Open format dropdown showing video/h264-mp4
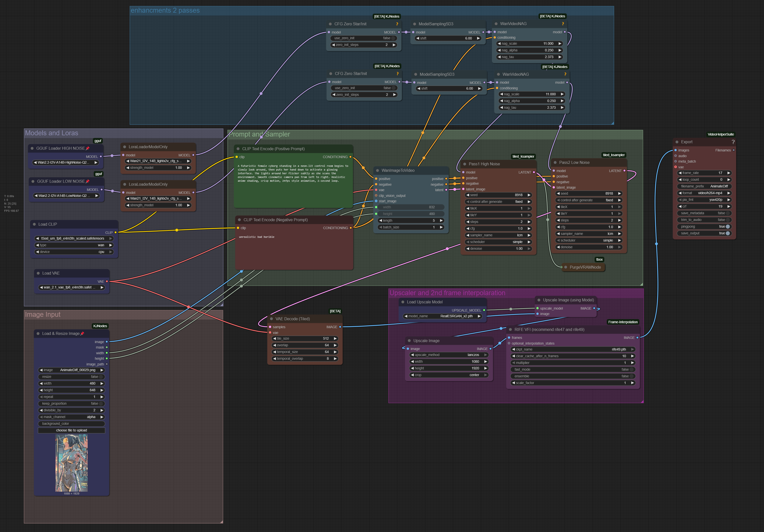The height and width of the screenshot is (532, 764). (704, 193)
